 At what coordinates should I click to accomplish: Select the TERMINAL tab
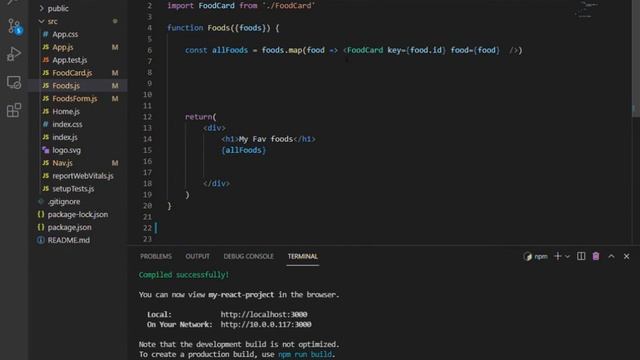[x=302, y=256]
